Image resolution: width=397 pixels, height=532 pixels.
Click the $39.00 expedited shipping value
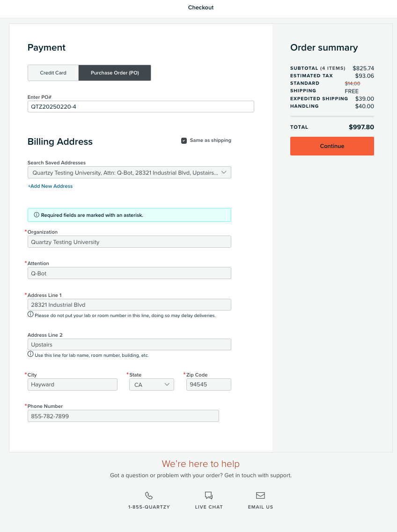pyautogui.click(x=364, y=99)
